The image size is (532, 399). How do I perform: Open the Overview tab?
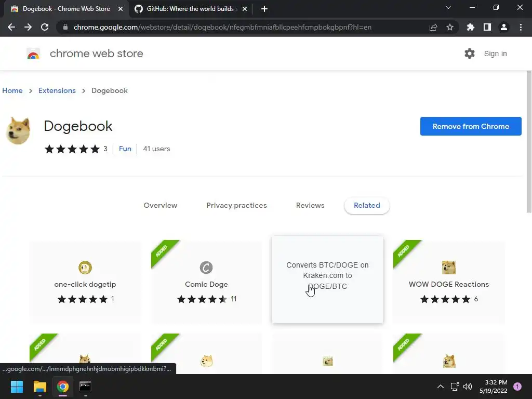point(160,205)
